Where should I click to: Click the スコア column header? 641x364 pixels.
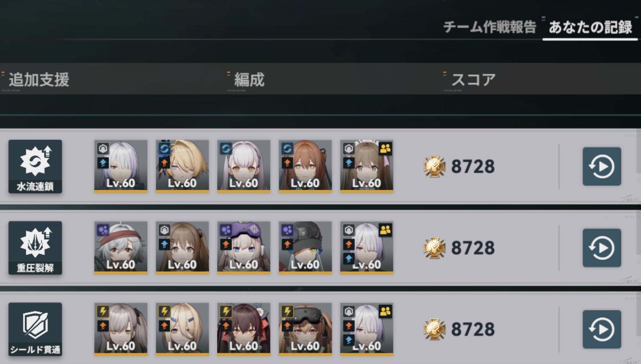(x=473, y=80)
